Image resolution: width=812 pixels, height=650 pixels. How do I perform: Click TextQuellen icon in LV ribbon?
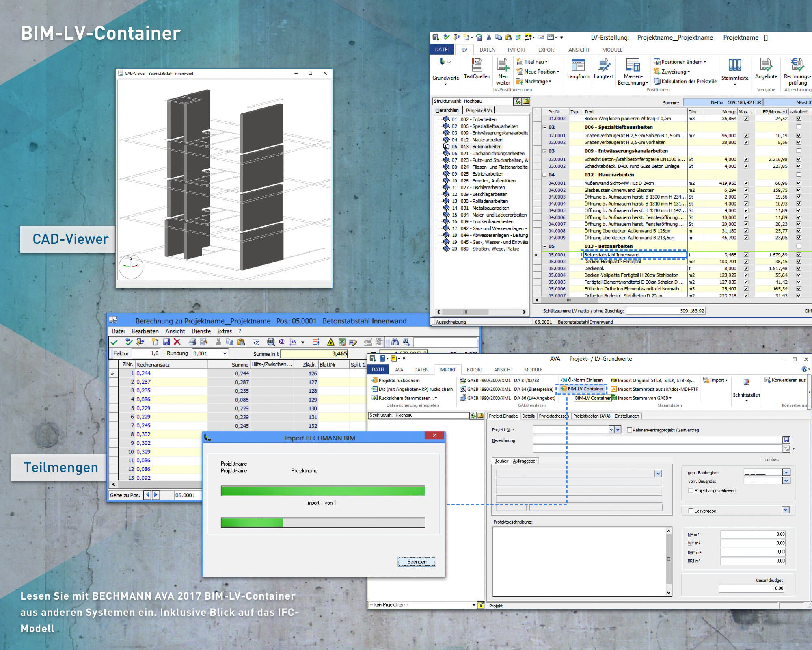[477, 65]
